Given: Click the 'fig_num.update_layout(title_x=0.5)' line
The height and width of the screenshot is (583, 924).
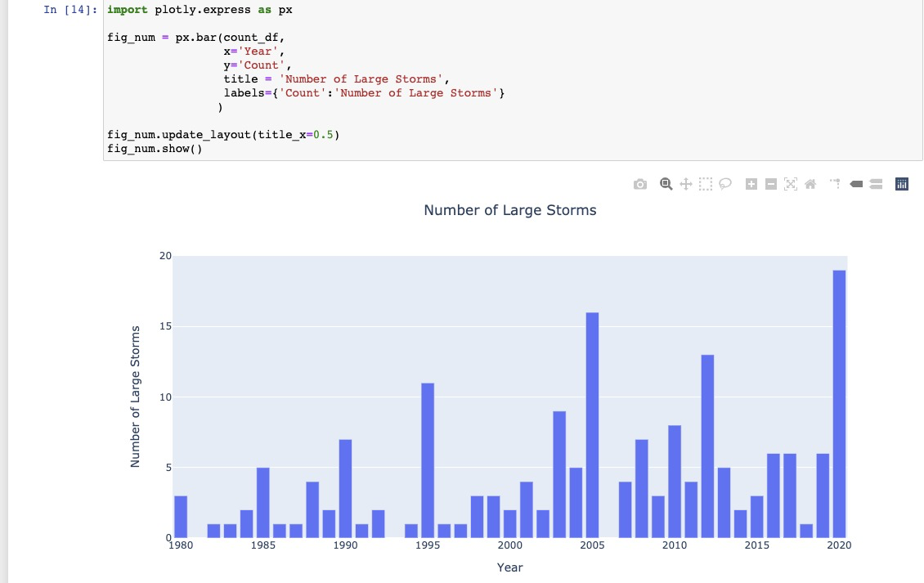Looking at the screenshot, I should [223, 135].
